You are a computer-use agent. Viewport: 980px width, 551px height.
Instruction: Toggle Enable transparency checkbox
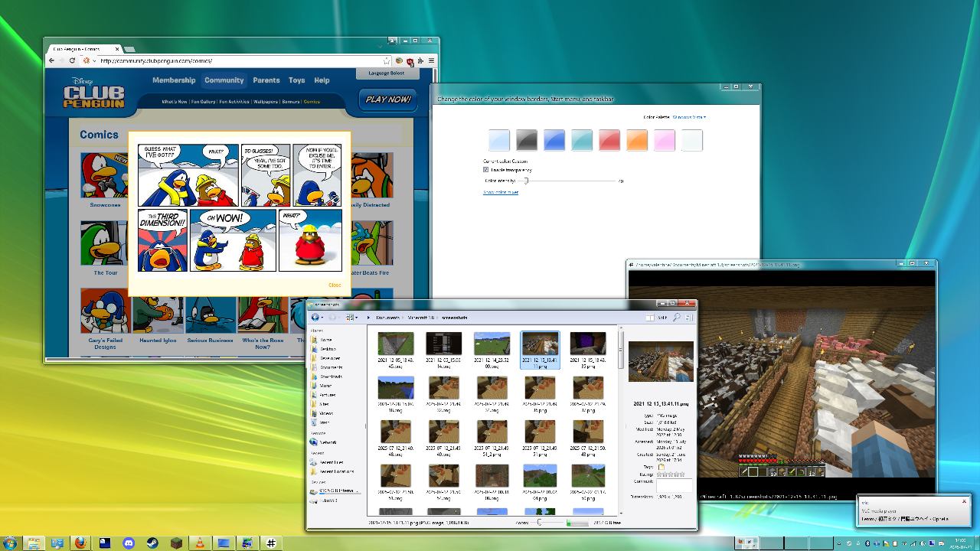[486, 170]
